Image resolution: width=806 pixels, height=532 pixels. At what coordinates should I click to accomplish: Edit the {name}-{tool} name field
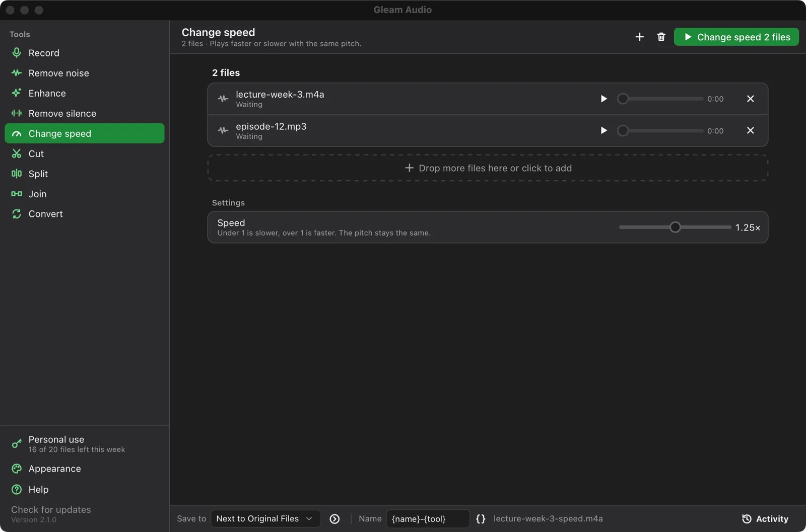428,519
